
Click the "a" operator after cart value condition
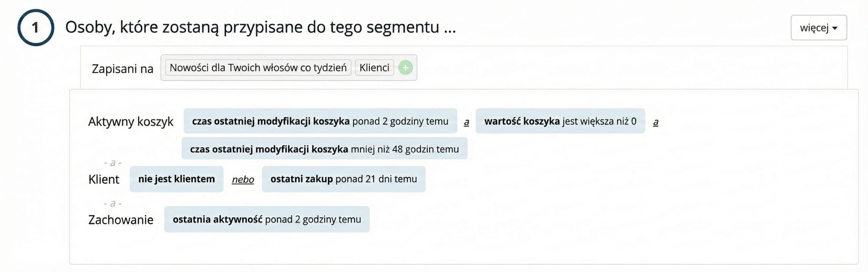[x=655, y=122]
